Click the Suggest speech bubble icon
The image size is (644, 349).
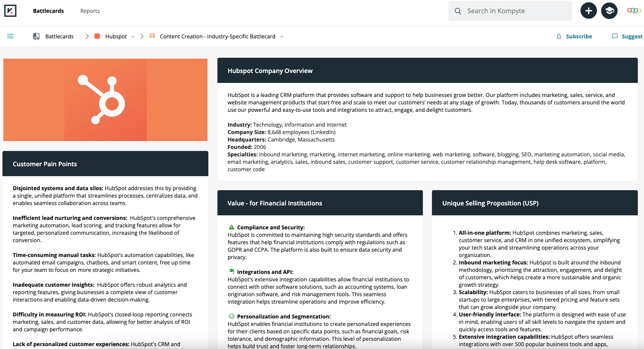[615, 36]
